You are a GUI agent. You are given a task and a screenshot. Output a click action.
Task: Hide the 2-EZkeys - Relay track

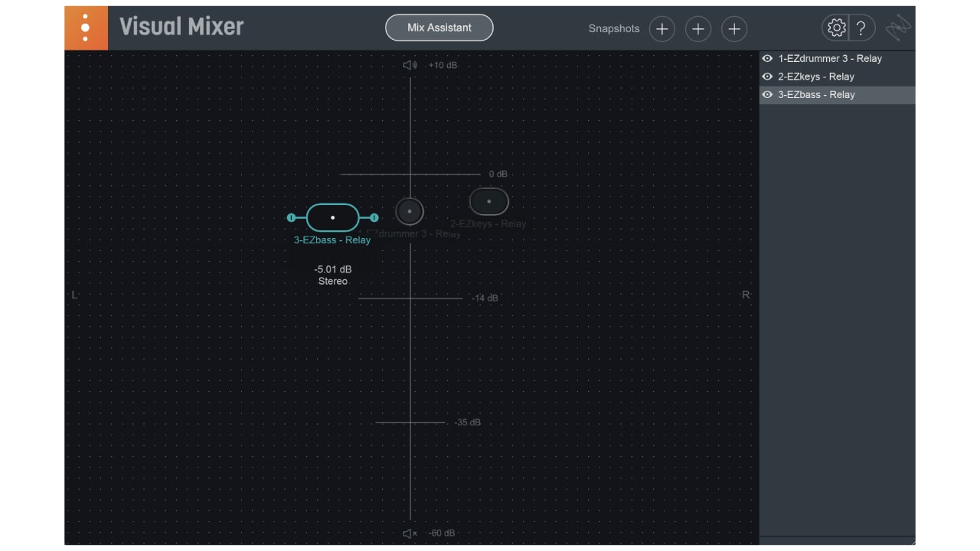coord(767,76)
